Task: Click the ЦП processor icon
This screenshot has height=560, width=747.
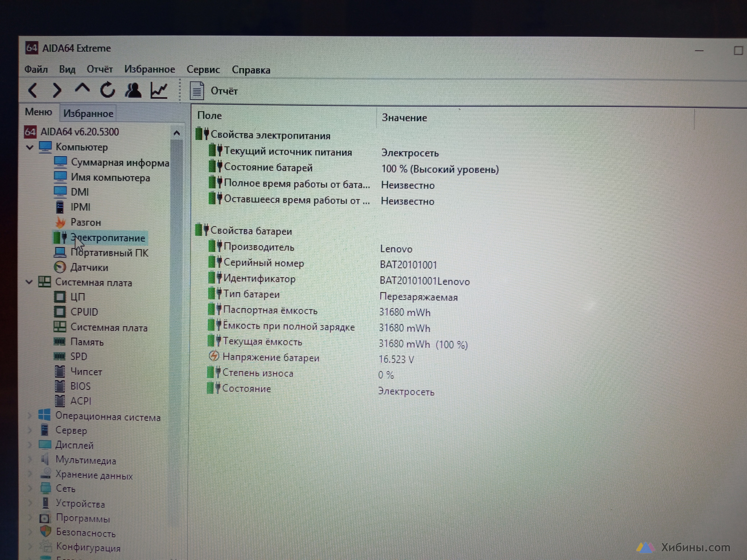Action: [x=60, y=297]
